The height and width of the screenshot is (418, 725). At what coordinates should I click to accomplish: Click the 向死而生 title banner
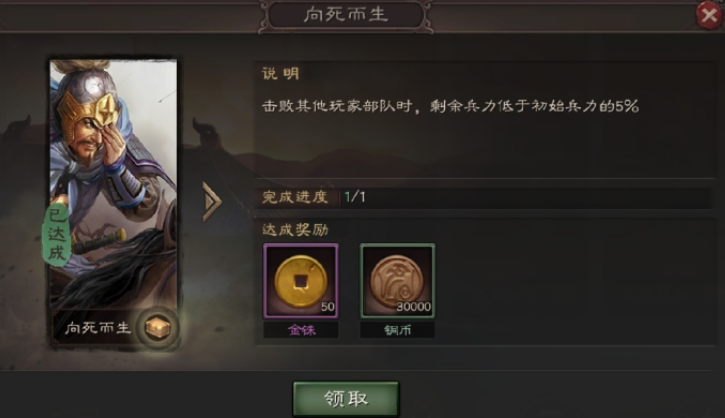pyautogui.click(x=345, y=15)
